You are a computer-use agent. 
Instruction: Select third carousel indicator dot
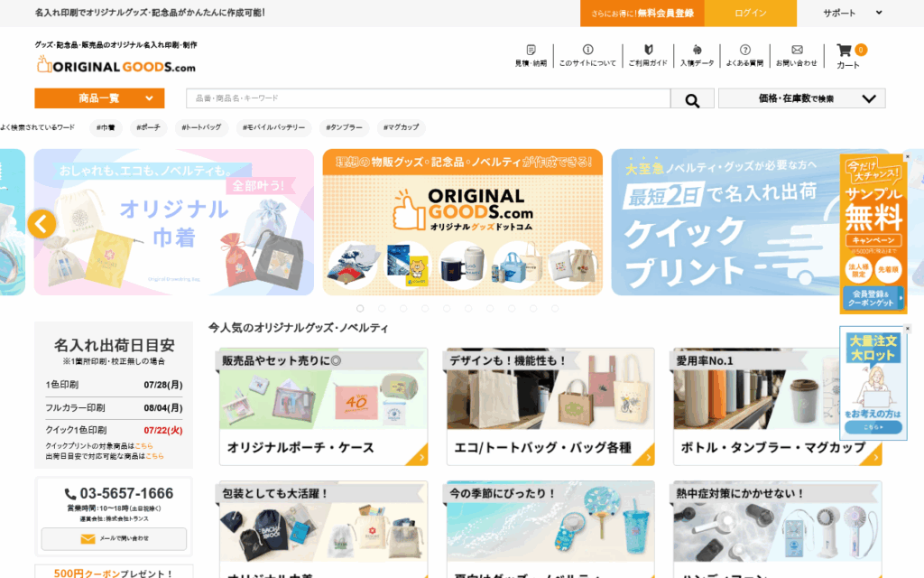pyautogui.click(x=403, y=309)
